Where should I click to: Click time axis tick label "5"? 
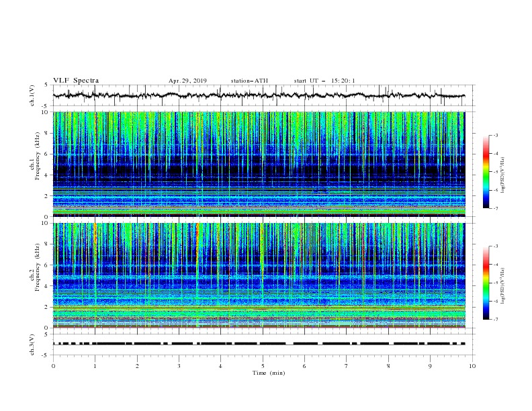coord(263,366)
